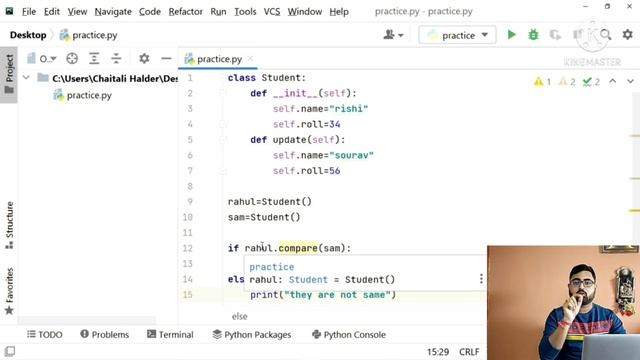Start debugging with the green bug icon
640x360 pixels.
pyautogui.click(x=533, y=35)
